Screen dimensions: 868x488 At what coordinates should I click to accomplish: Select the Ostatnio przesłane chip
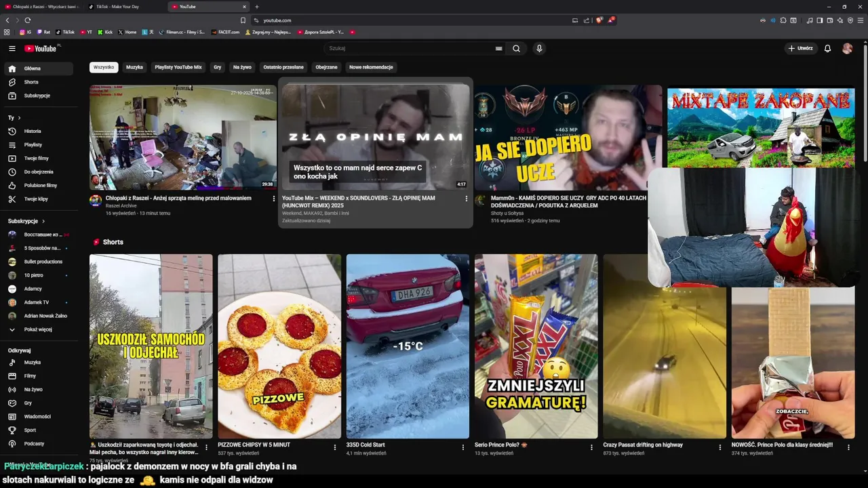click(283, 67)
